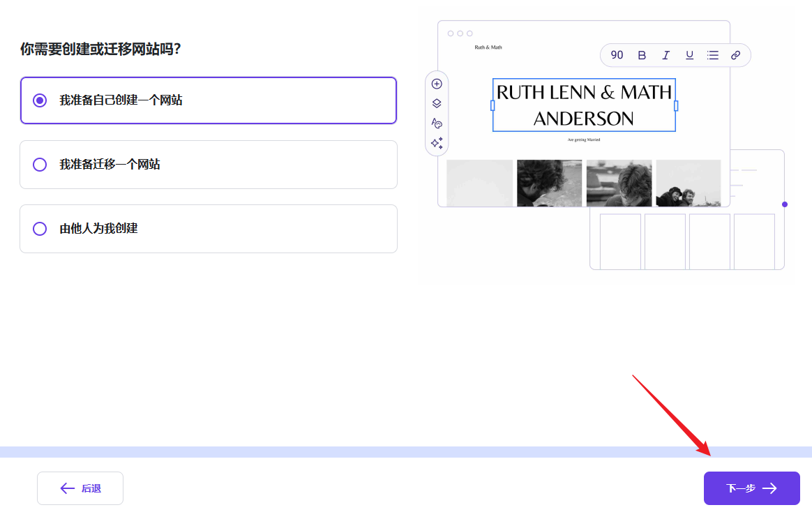Click the small Ruth & Math logo text
Viewport: 812px width, 519px height.
pyautogui.click(x=488, y=47)
